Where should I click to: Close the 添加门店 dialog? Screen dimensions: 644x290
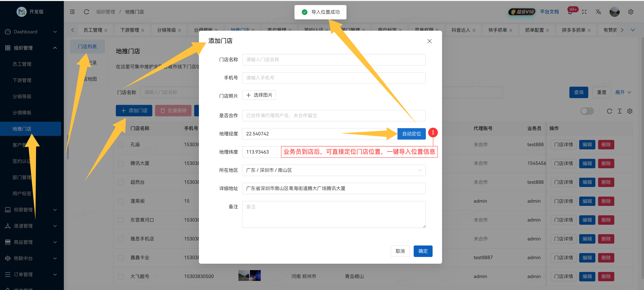429,41
